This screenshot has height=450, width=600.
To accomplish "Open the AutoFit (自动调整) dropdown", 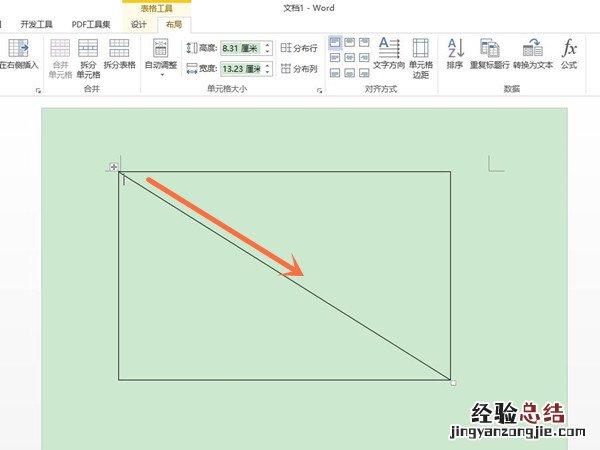I will pos(161,57).
